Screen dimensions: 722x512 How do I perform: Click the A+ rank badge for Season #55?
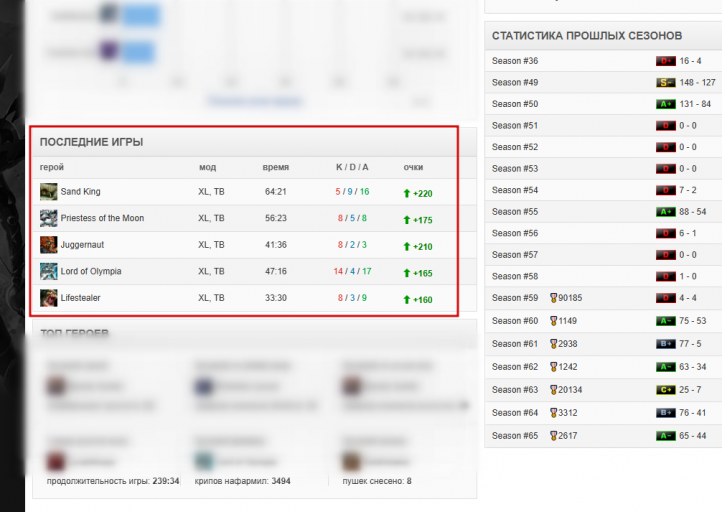pyautogui.click(x=665, y=212)
